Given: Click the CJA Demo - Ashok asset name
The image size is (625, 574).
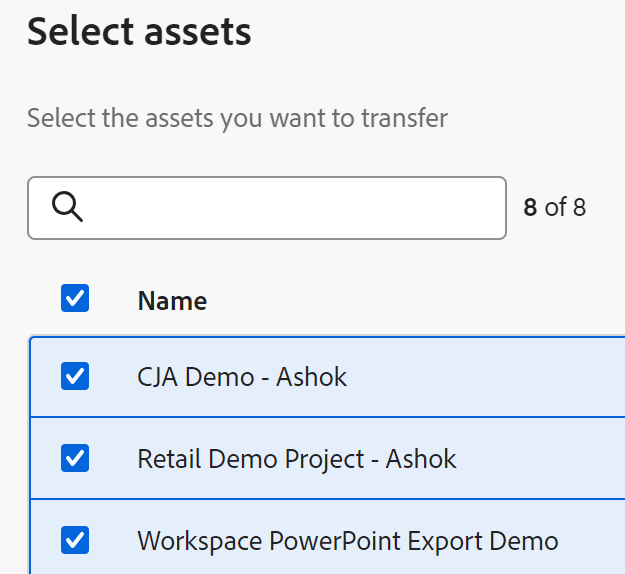Looking at the screenshot, I should pyautogui.click(x=242, y=377).
